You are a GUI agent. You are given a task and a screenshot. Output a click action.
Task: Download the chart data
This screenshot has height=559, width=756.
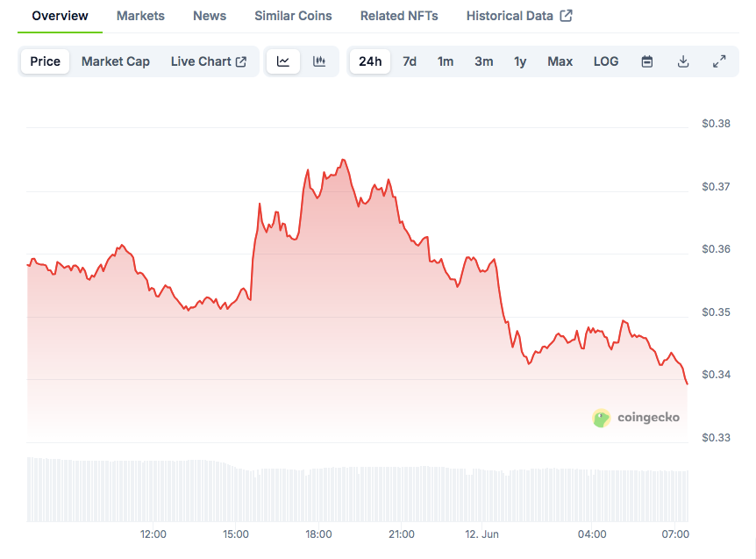tap(683, 61)
